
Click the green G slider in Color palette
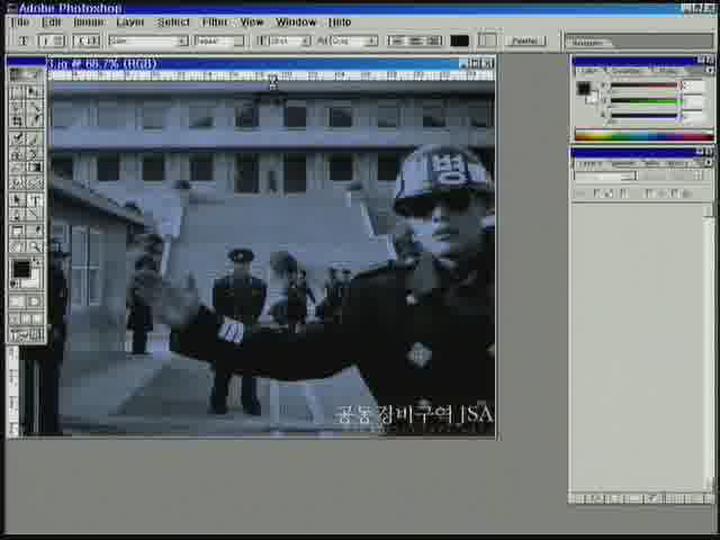click(x=644, y=101)
